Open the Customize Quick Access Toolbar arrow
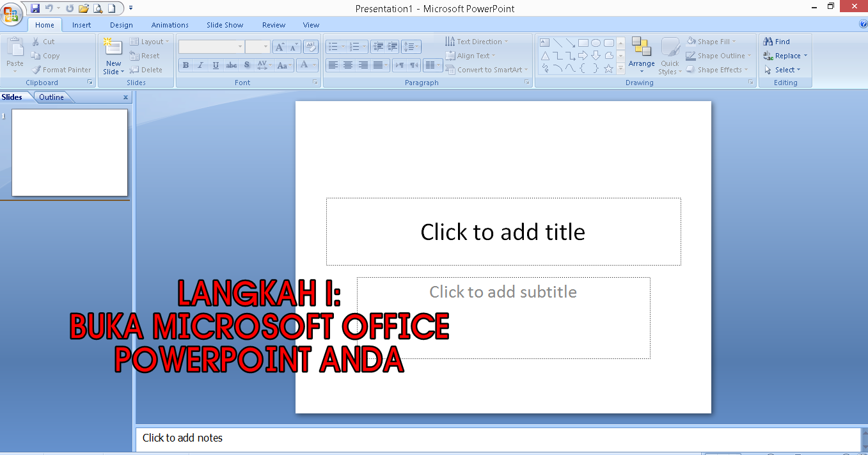The height and width of the screenshot is (455, 868). click(131, 8)
